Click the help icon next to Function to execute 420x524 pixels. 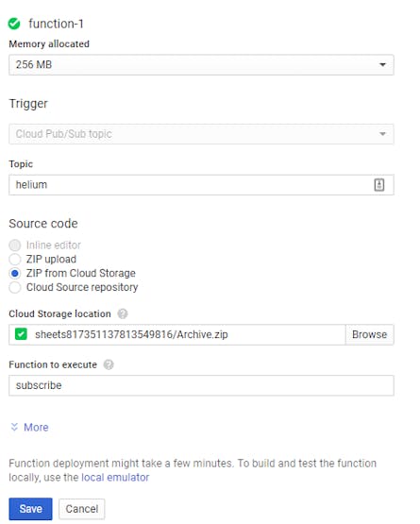[109, 364]
